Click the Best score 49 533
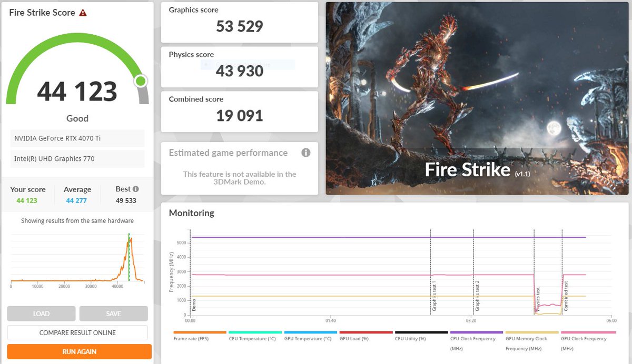Screen dimensions: 632x364 126,200
